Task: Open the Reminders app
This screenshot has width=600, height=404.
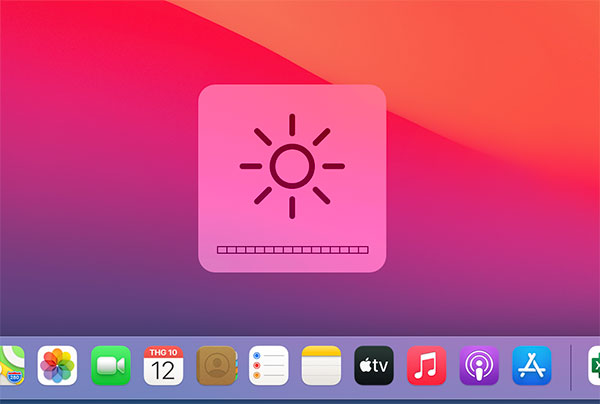Action: pyautogui.click(x=269, y=365)
